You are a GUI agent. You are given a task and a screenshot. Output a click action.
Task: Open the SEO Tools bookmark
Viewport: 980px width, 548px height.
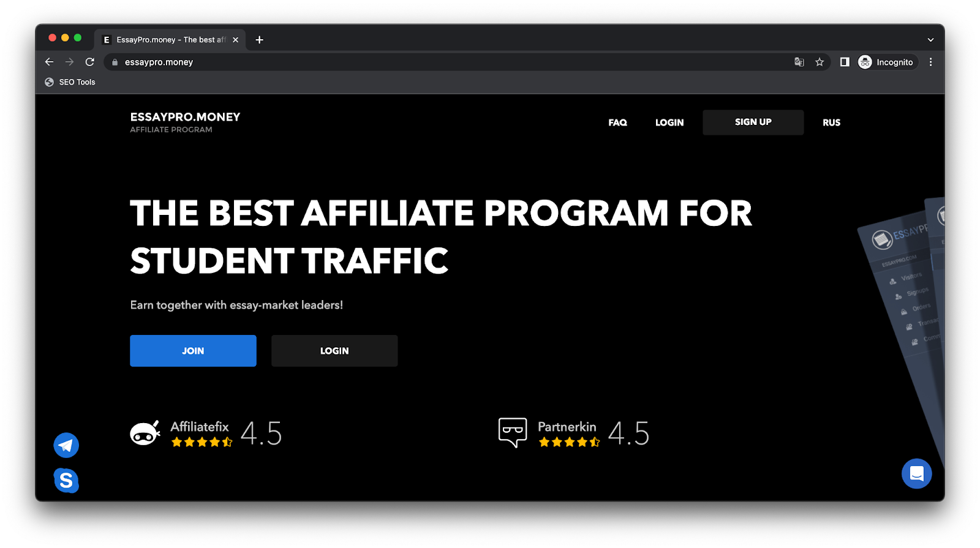pos(70,82)
